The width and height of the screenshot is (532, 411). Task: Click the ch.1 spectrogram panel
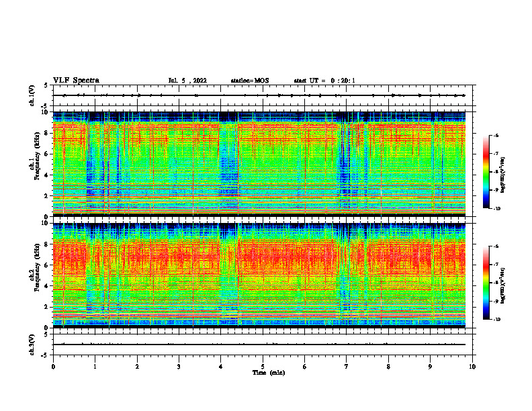(259, 164)
